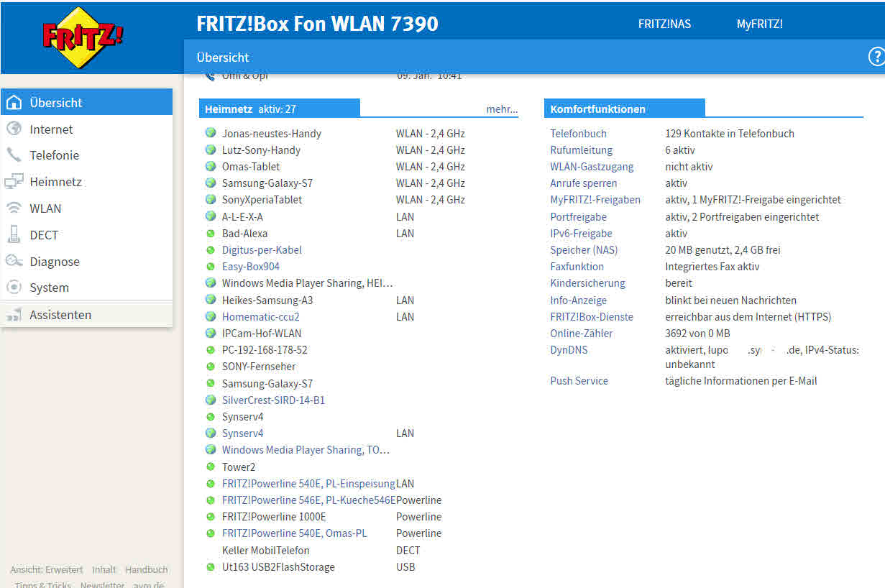Click globe icon next to Jonas-neustes-Handy
This screenshot has width=885, height=588.
[211, 133]
